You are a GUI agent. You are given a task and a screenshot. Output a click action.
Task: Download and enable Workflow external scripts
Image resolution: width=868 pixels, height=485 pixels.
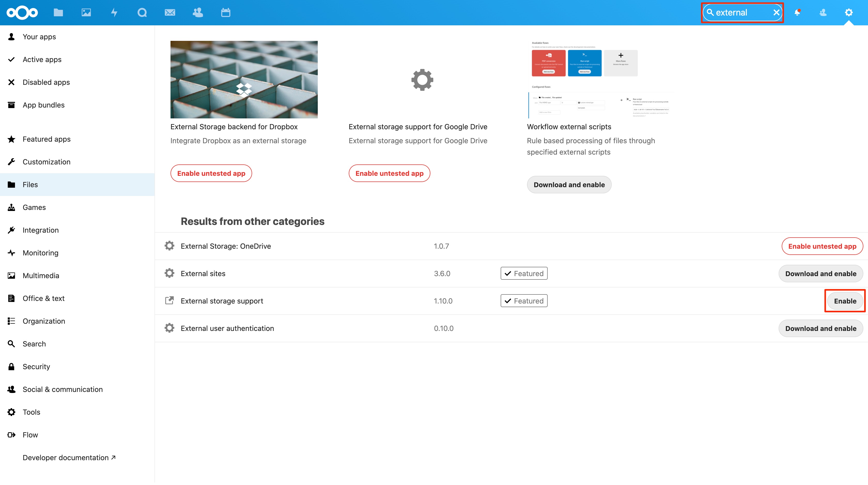(x=569, y=185)
